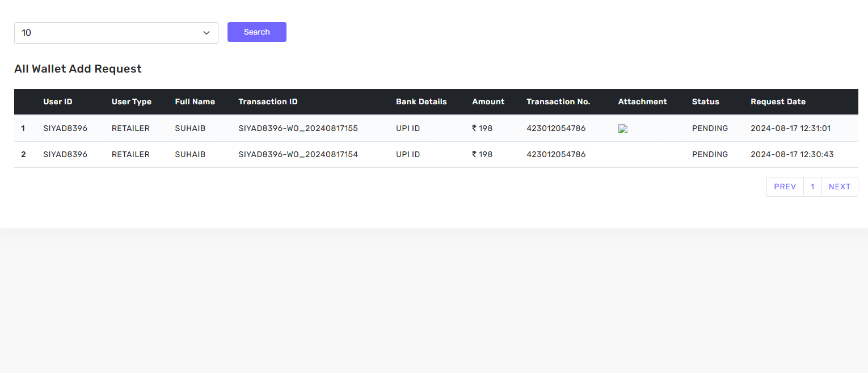Click the Attachment column header
This screenshot has height=373, width=868.
point(642,102)
